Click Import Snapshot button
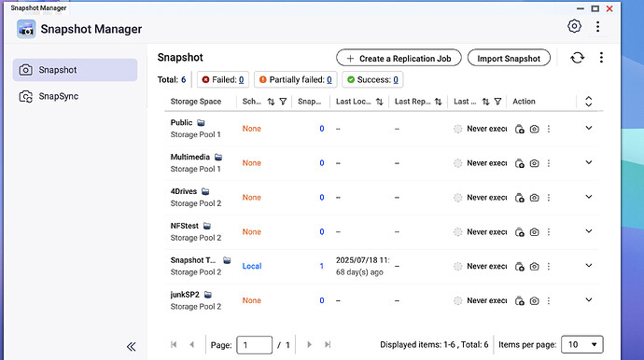This screenshot has width=644, height=360. pyautogui.click(x=509, y=58)
